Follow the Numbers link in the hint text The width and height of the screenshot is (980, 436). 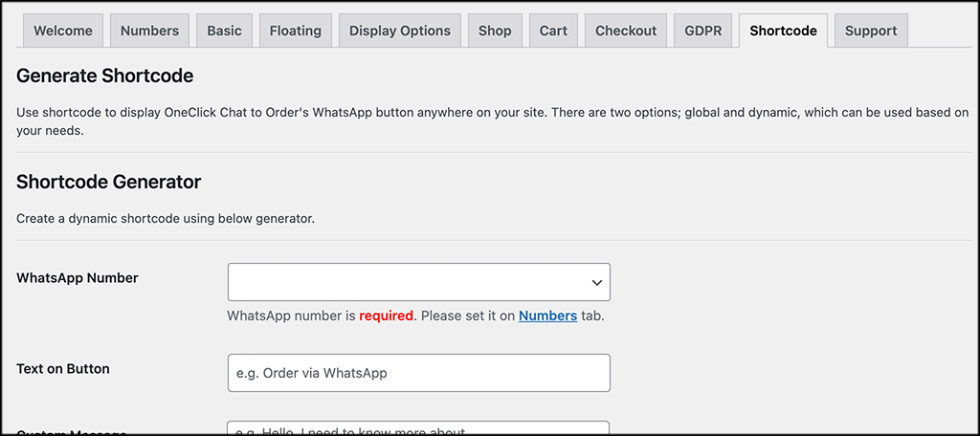pos(547,316)
